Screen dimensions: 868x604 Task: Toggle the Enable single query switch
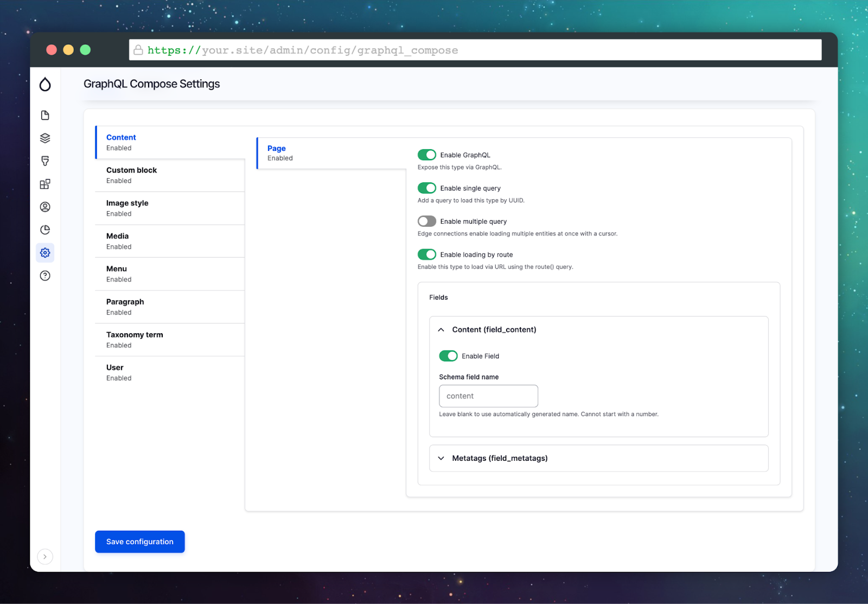click(427, 188)
